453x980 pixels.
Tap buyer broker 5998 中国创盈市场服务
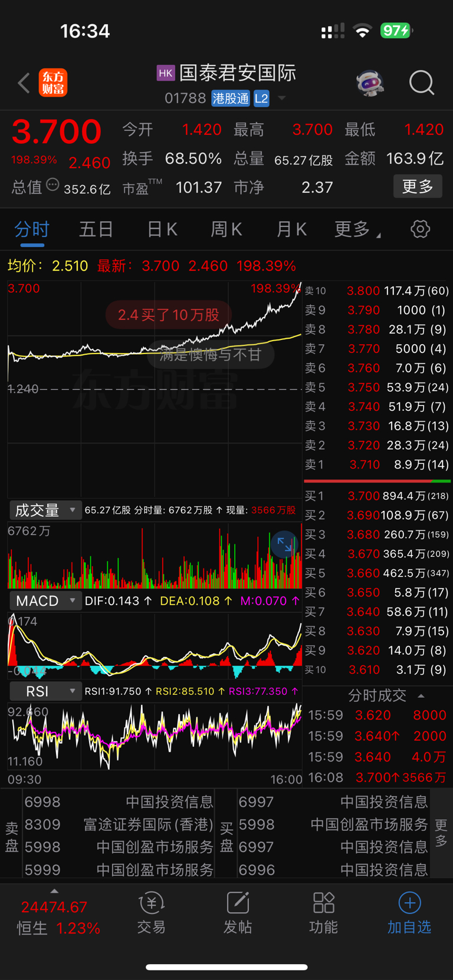(333, 824)
